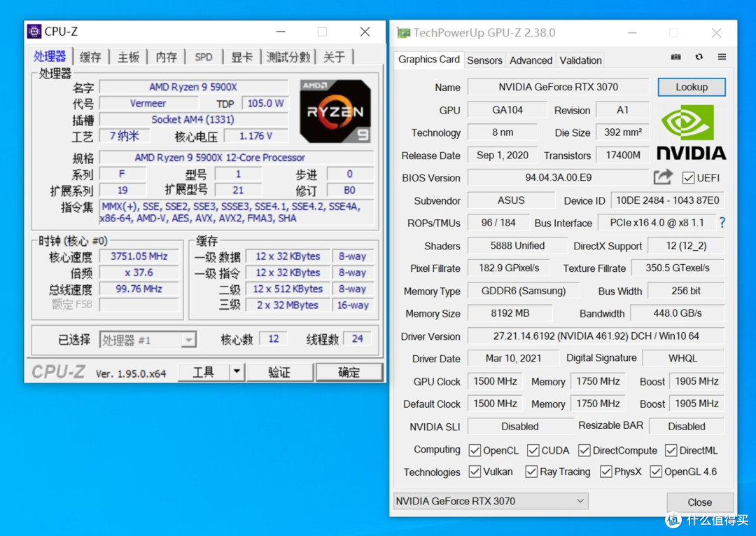Open the Sensors tab in GPU-Z

(484, 60)
